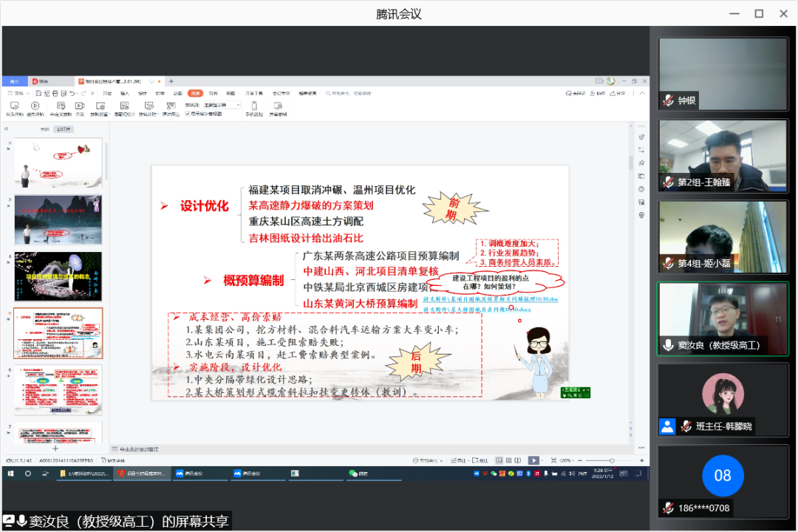Image resolution: width=798 pixels, height=532 pixels.
Task: Open link 讲义附件\某大桥图纸存在问题10.10.docx
Action: (477, 309)
